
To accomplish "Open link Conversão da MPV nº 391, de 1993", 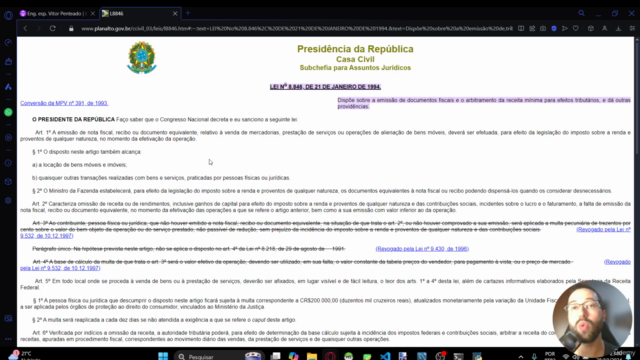I will point(64,103).
